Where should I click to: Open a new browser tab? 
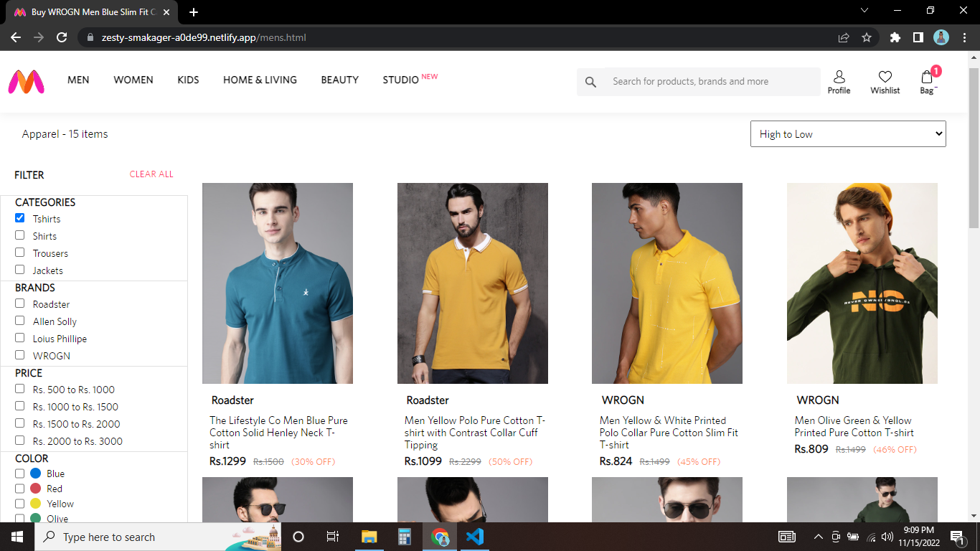click(x=194, y=12)
